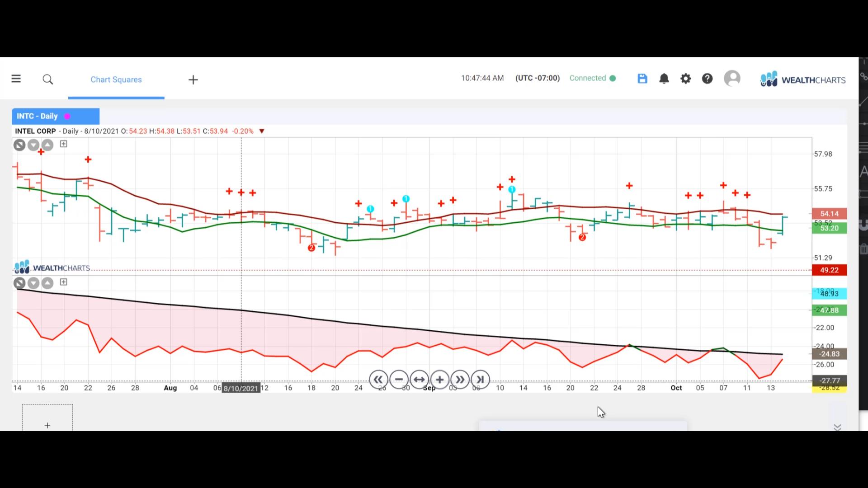Viewport: 868px width, 488px height.
Task: Click the WealthCharts watermark logo in chart
Action: (52, 267)
